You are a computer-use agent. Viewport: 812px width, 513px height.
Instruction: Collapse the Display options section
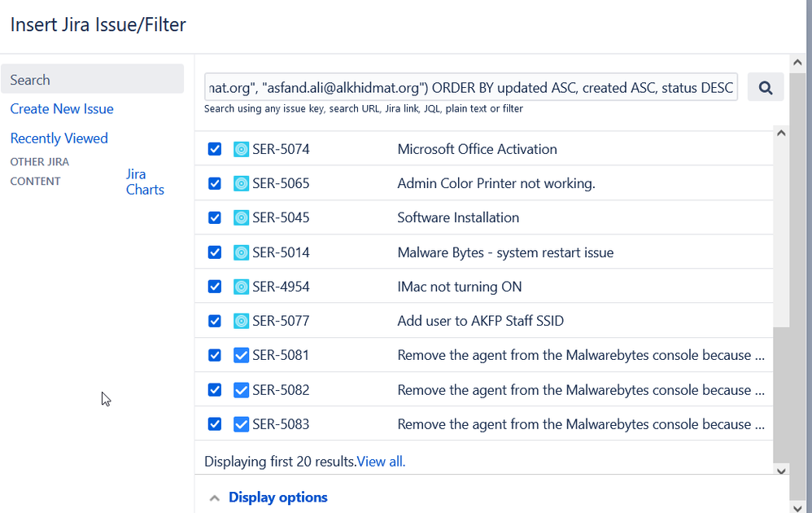point(278,498)
